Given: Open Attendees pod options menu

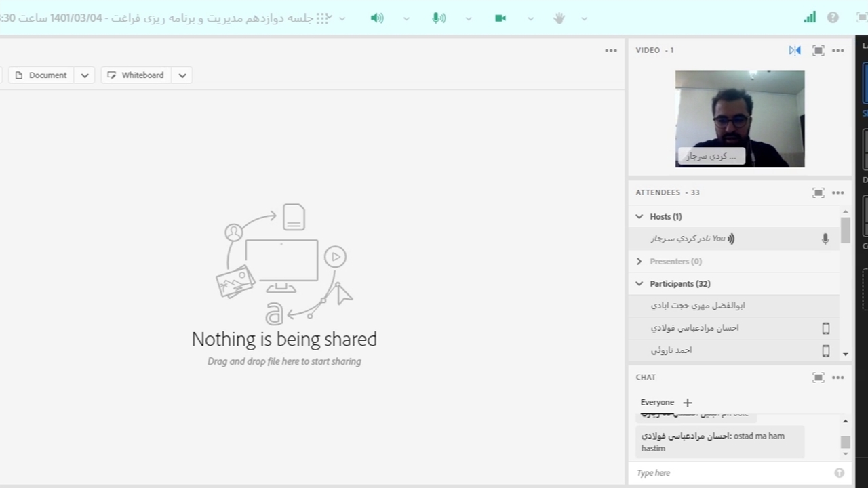Looking at the screenshot, I should click(838, 192).
